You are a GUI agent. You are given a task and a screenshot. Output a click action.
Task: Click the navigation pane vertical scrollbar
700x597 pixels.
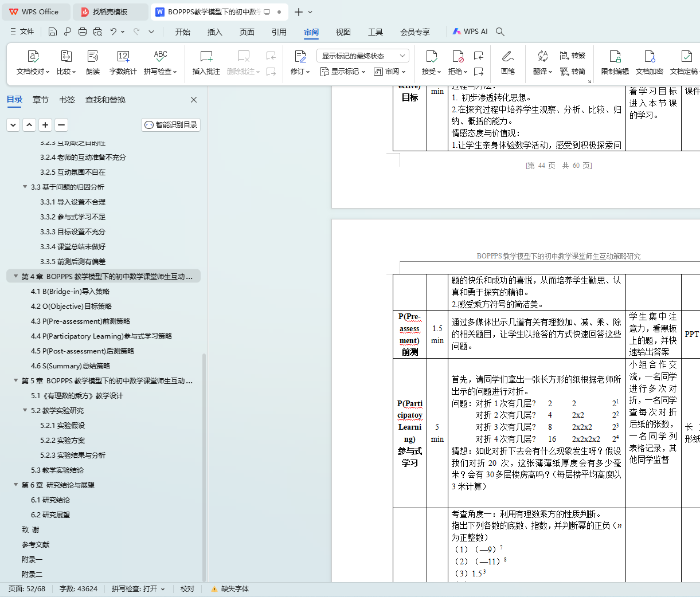[x=204, y=467]
